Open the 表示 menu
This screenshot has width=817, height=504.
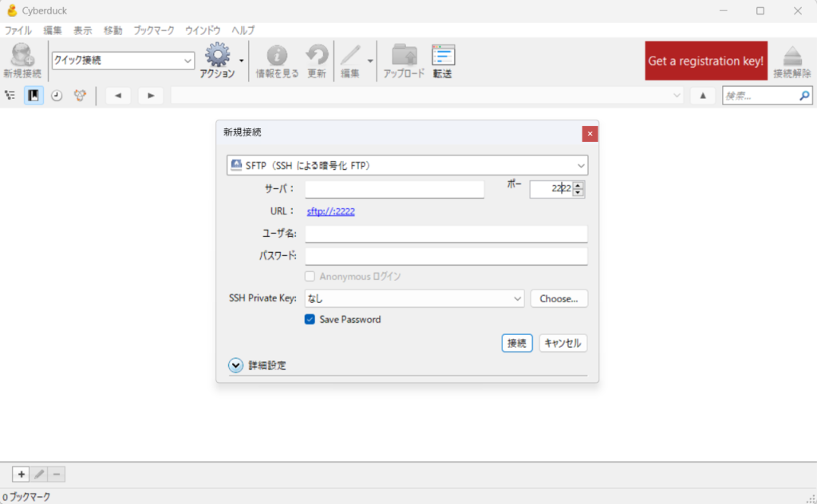82,30
